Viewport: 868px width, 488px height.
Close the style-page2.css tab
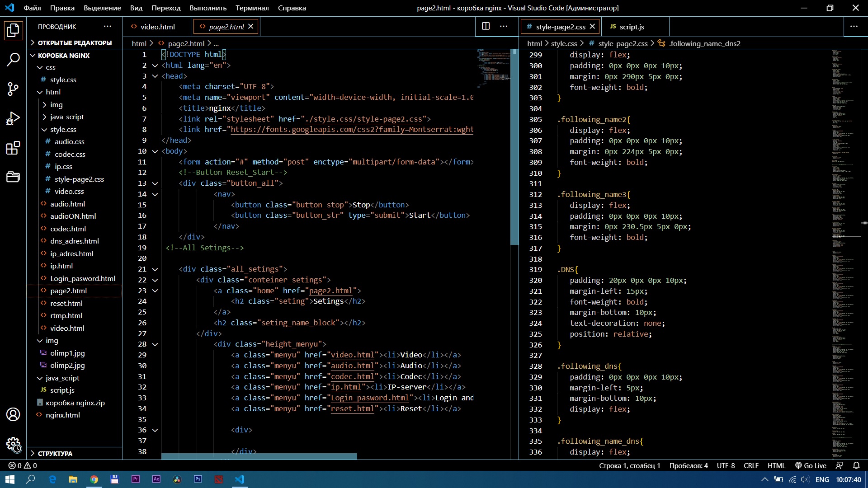click(592, 27)
